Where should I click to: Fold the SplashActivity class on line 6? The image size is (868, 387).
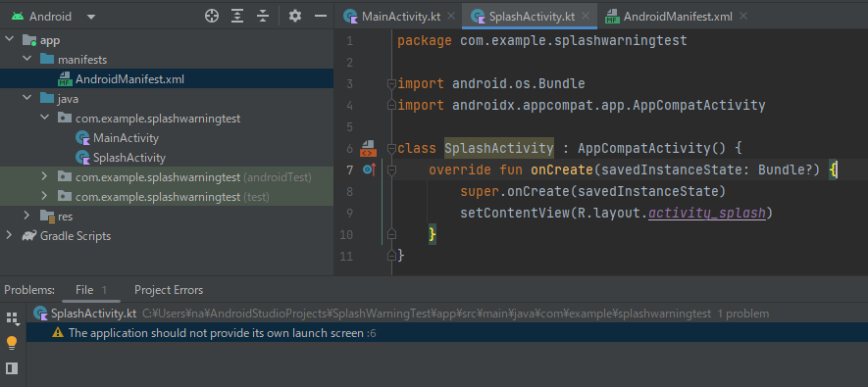point(391,148)
